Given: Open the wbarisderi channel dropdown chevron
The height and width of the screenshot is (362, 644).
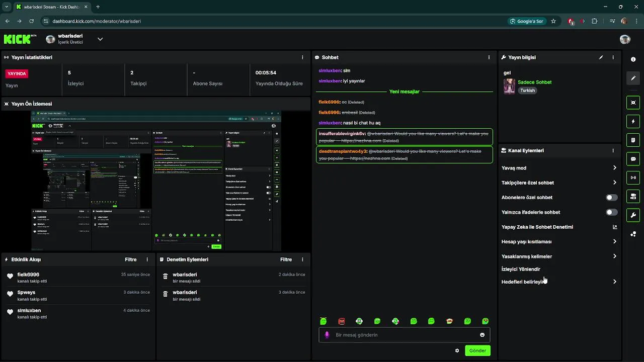Looking at the screenshot, I should click(x=100, y=39).
